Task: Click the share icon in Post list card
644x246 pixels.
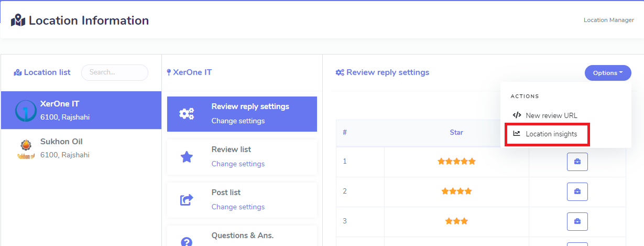Action: (187, 199)
